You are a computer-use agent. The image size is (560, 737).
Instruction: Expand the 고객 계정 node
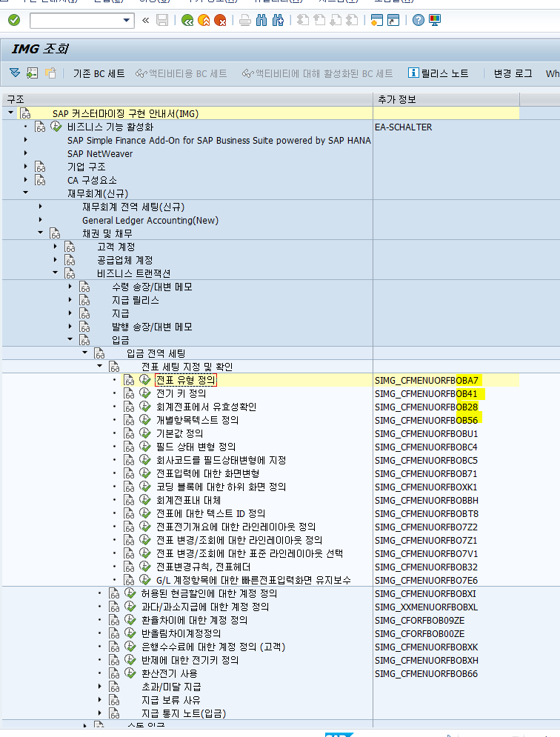tap(56, 247)
